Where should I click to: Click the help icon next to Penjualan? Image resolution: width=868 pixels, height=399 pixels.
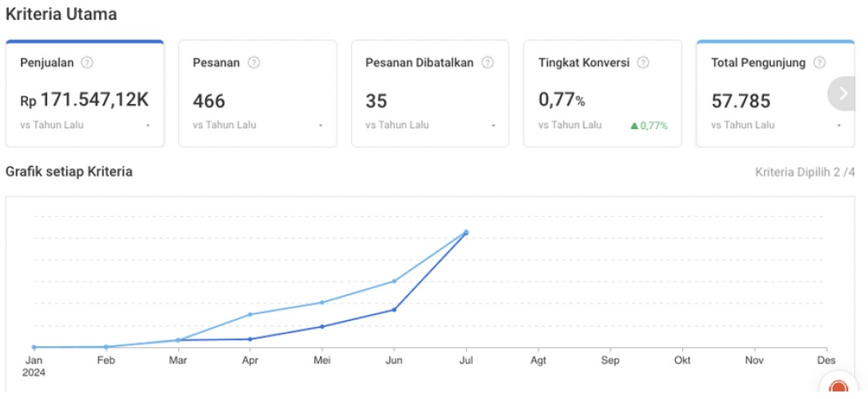click(87, 63)
